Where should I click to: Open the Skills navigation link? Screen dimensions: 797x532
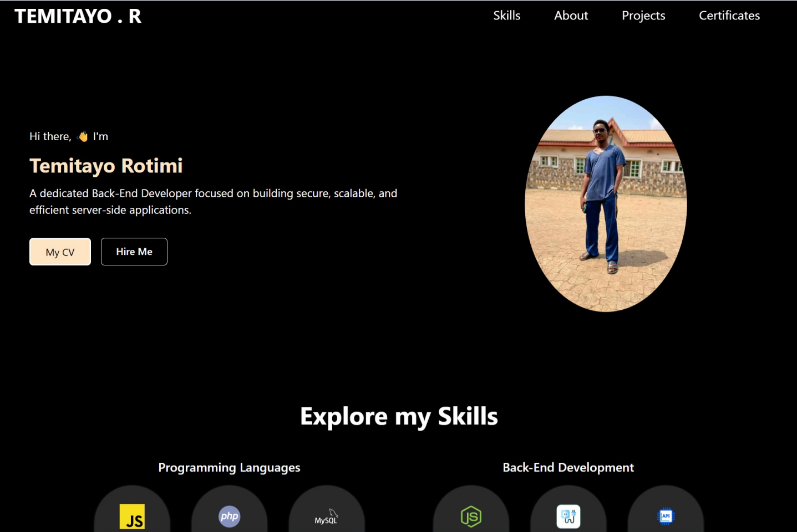tap(506, 16)
